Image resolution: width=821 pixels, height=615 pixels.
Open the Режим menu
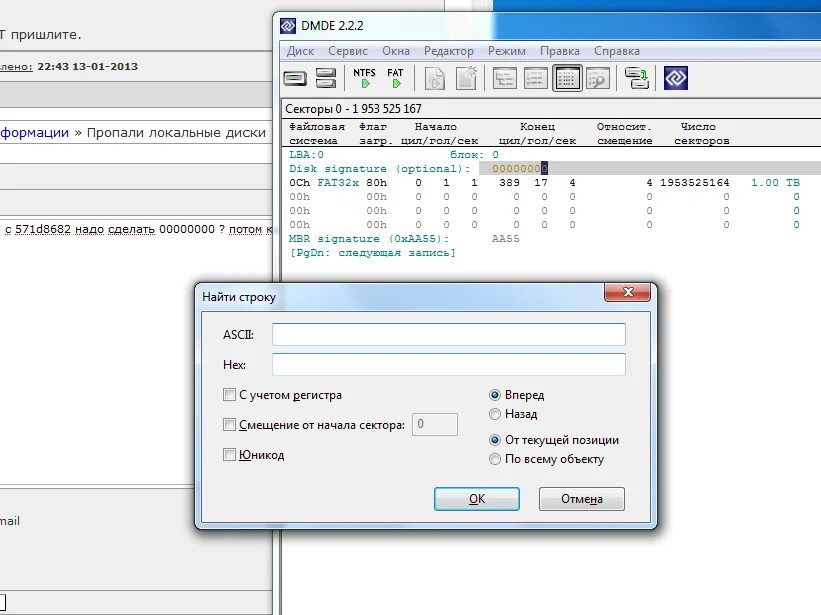507,51
